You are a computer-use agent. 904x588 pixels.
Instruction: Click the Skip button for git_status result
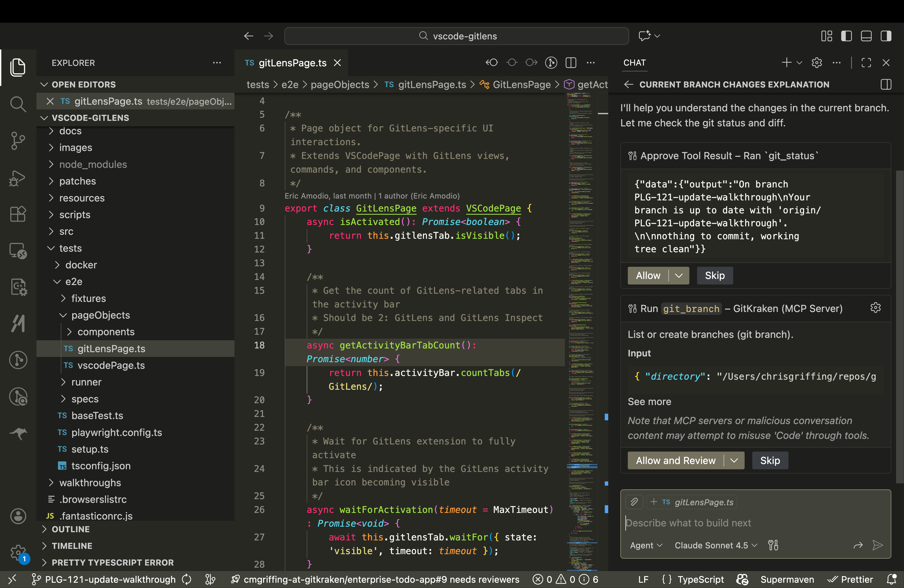point(714,276)
